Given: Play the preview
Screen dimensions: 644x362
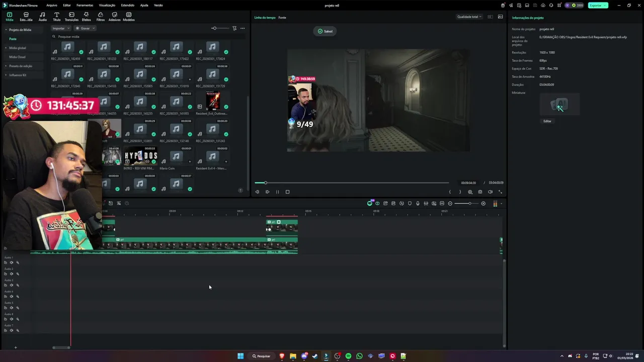Looking at the screenshot, I should pyautogui.click(x=267, y=192).
